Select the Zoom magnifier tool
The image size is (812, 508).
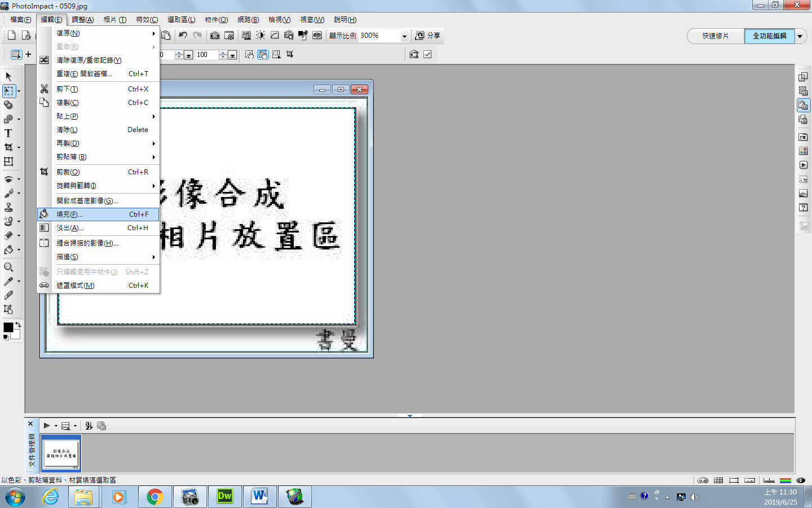click(x=8, y=267)
